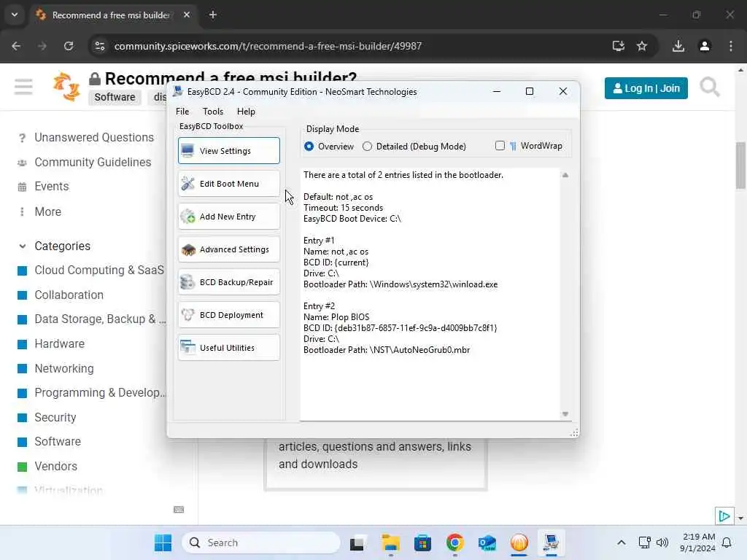Open File Explorer from taskbar
The image size is (747, 560).
point(390,542)
